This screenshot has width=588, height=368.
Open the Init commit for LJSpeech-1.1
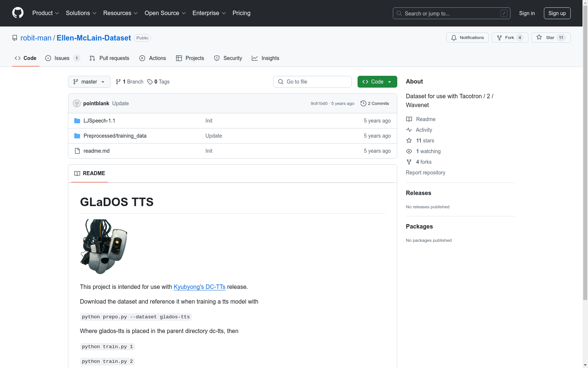pos(209,121)
